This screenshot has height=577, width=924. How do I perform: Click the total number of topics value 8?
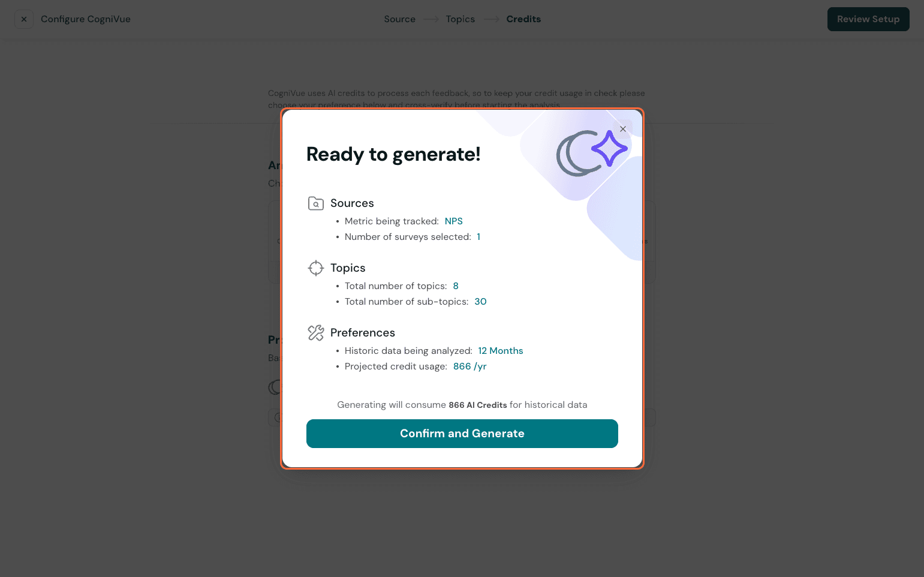click(456, 286)
